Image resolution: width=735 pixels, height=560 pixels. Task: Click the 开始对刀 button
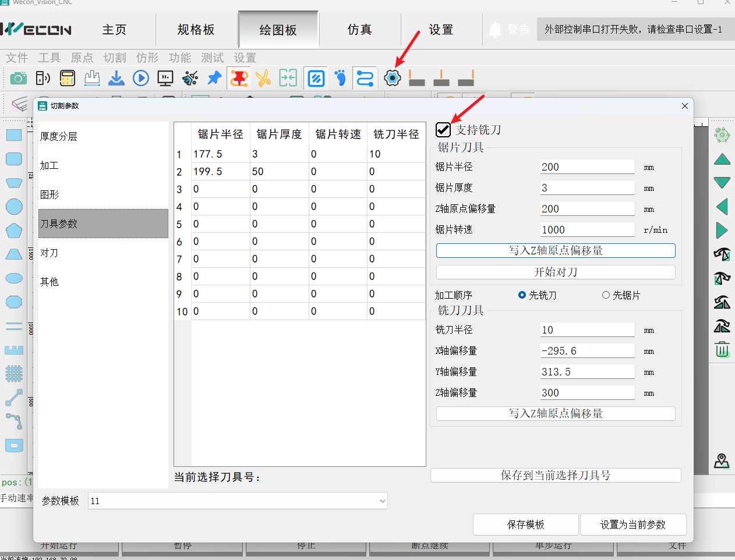(x=556, y=272)
